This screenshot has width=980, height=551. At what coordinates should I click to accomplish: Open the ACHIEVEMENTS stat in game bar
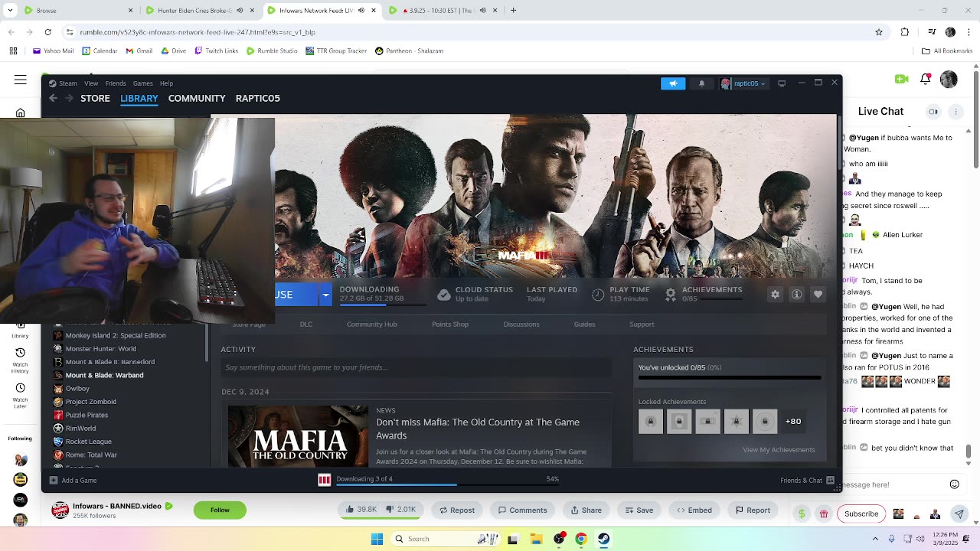click(x=704, y=294)
